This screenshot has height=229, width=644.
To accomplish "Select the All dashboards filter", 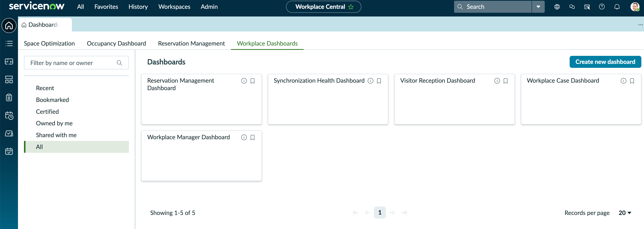I will pyautogui.click(x=76, y=147).
